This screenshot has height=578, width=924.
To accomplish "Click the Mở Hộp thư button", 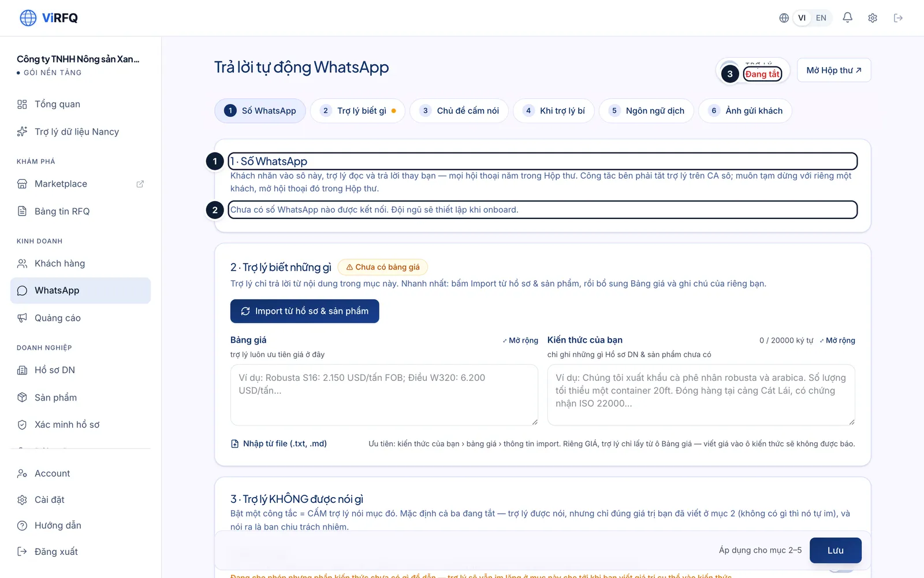I will point(834,71).
